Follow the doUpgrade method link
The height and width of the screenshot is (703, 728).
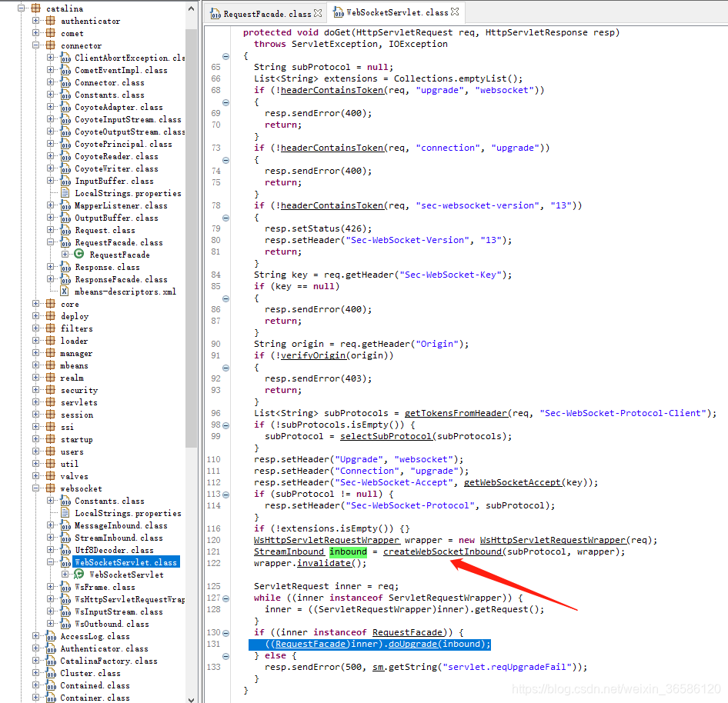click(412, 644)
